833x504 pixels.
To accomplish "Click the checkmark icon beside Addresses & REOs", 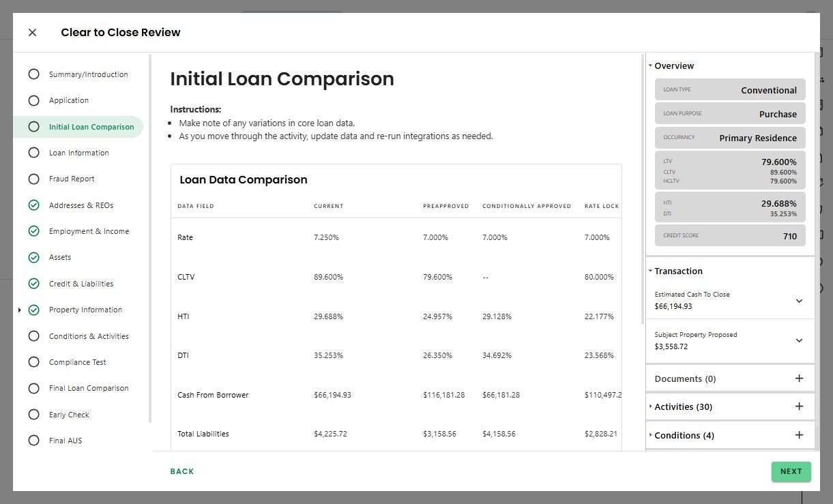I will [33, 205].
